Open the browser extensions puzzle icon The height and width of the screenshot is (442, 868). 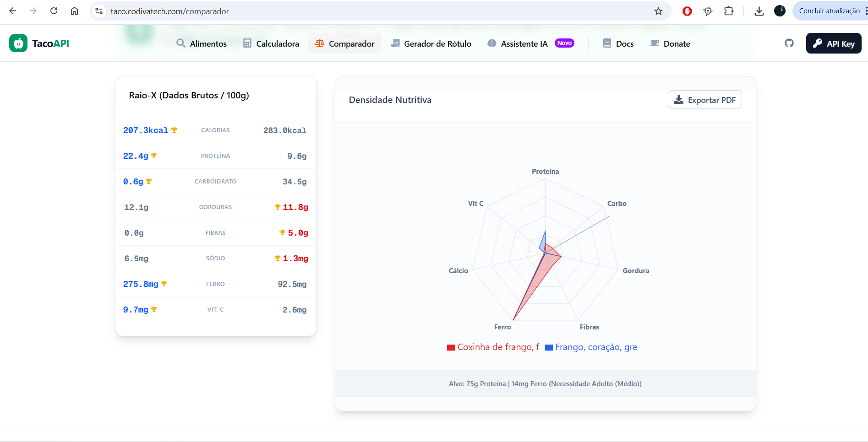(x=728, y=11)
